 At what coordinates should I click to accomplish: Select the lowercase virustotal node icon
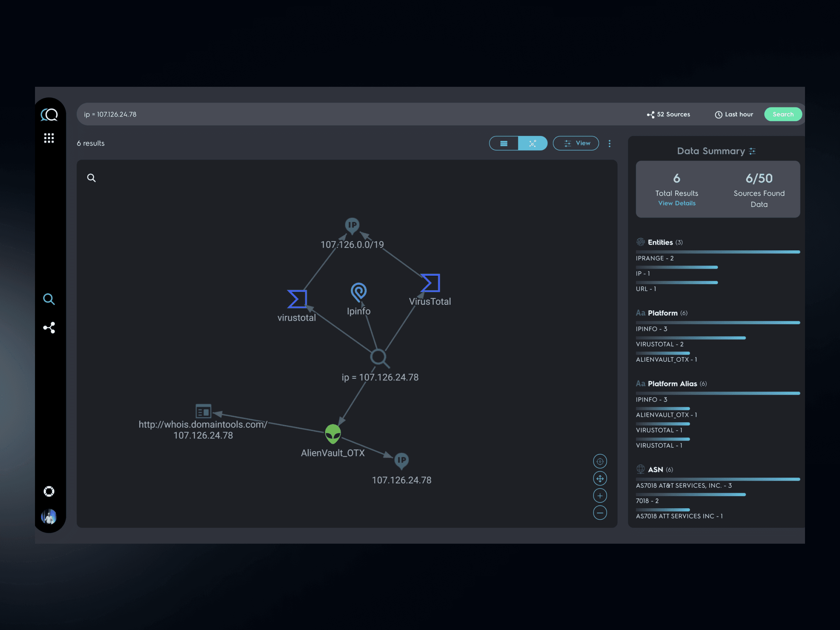pos(297,299)
